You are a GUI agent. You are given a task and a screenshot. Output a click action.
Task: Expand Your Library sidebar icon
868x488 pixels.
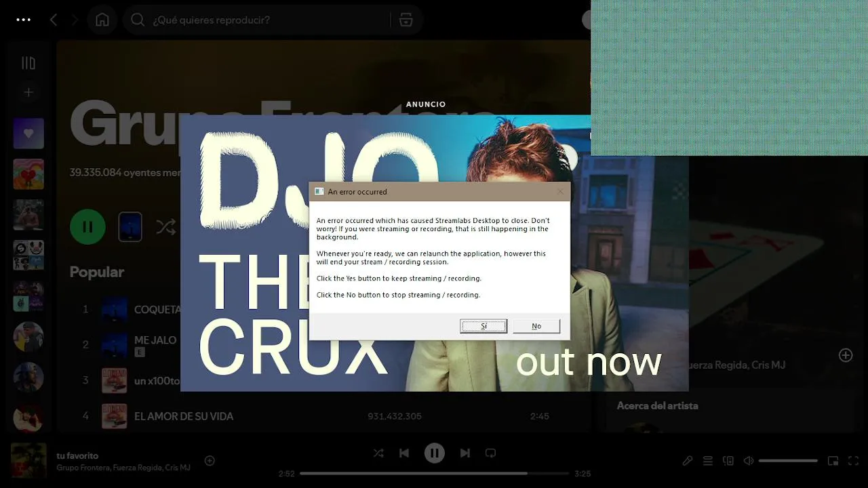click(28, 63)
